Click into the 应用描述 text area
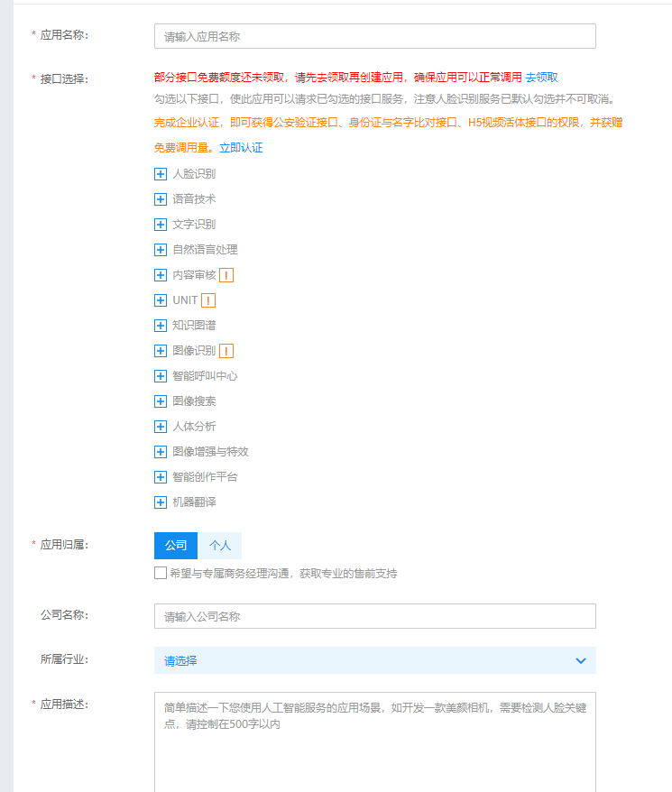672x792 pixels. [x=375, y=742]
